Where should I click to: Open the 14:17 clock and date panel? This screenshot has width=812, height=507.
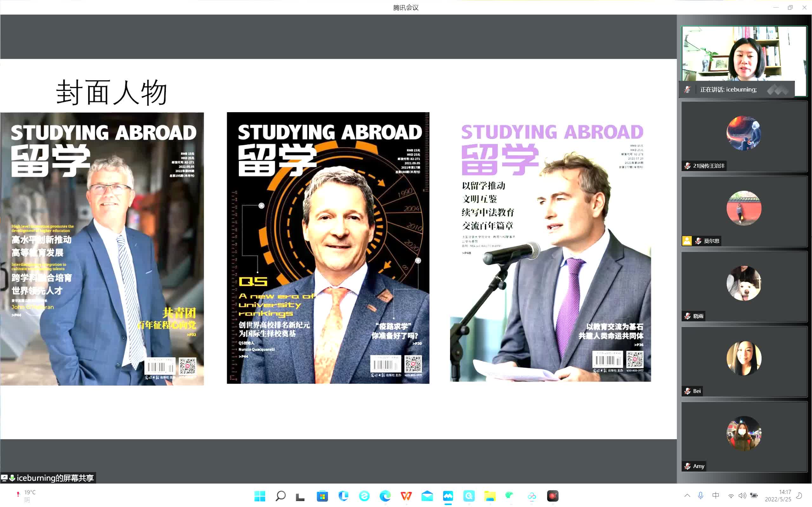pyautogui.click(x=778, y=496)
